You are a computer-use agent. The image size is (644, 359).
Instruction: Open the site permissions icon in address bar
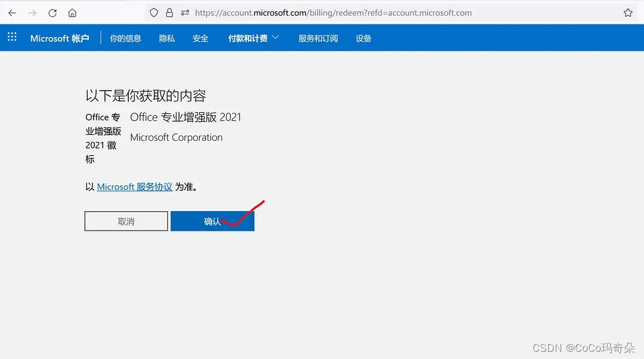pos(185,13)
